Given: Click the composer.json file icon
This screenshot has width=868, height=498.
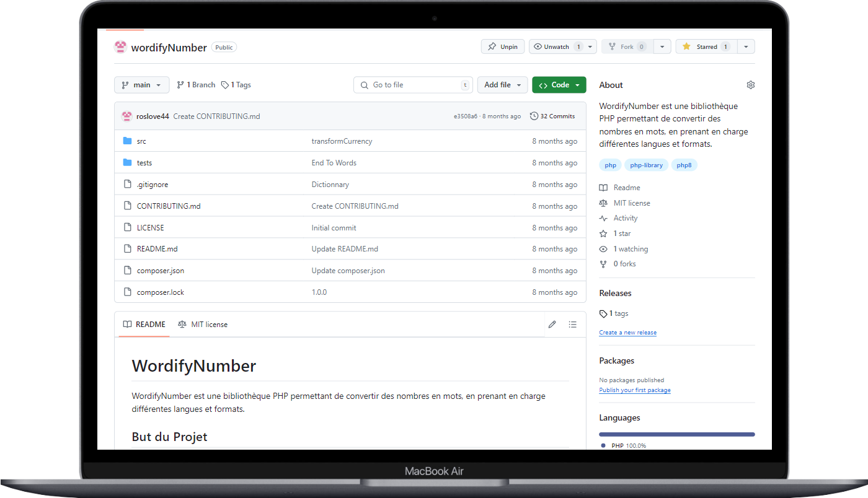Looking at the screenshot, I should [x=127, y=271].
